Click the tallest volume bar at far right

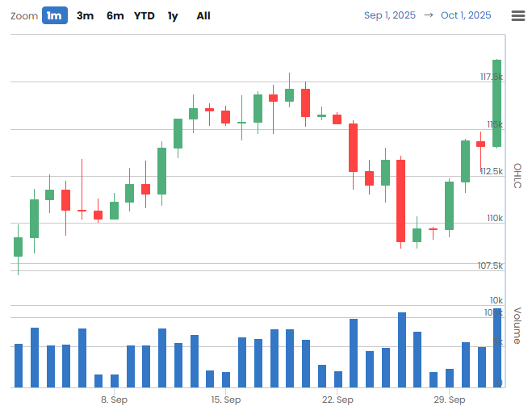coord(497,348)
